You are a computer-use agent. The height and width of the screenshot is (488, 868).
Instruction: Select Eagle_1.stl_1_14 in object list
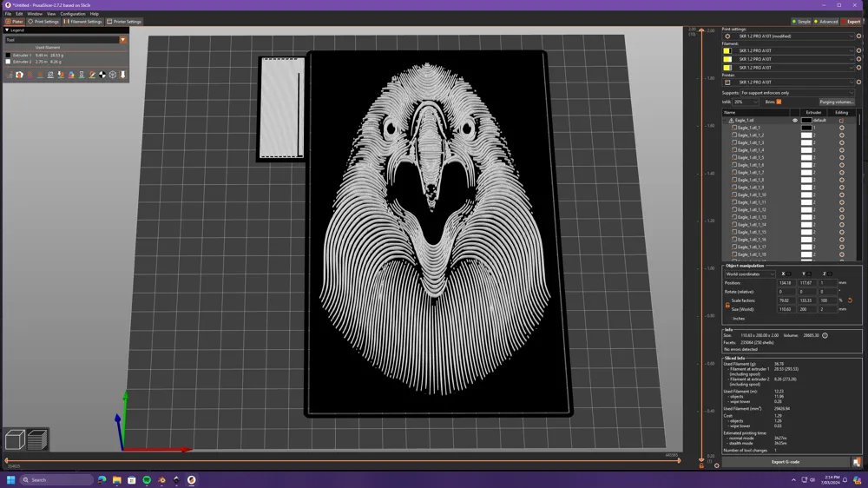tap(751, 225)
